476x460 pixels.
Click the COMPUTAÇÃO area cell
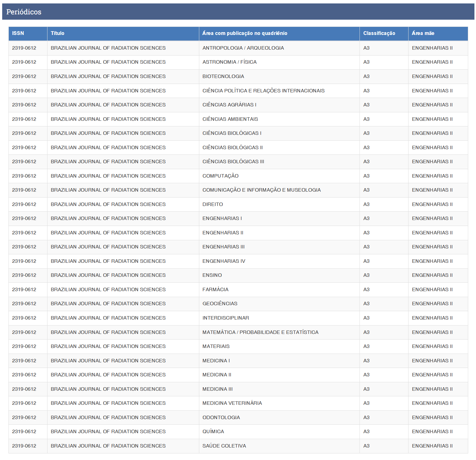[220, 176]
